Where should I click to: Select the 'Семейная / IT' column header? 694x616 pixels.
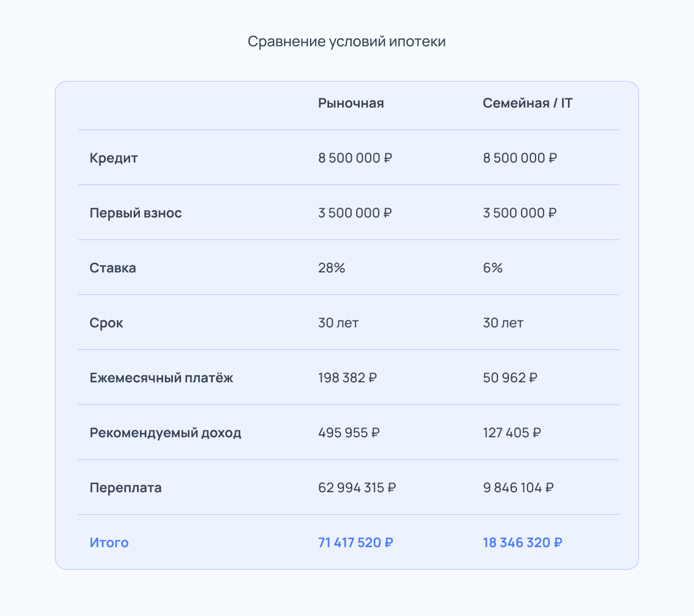tap(527, 103)
